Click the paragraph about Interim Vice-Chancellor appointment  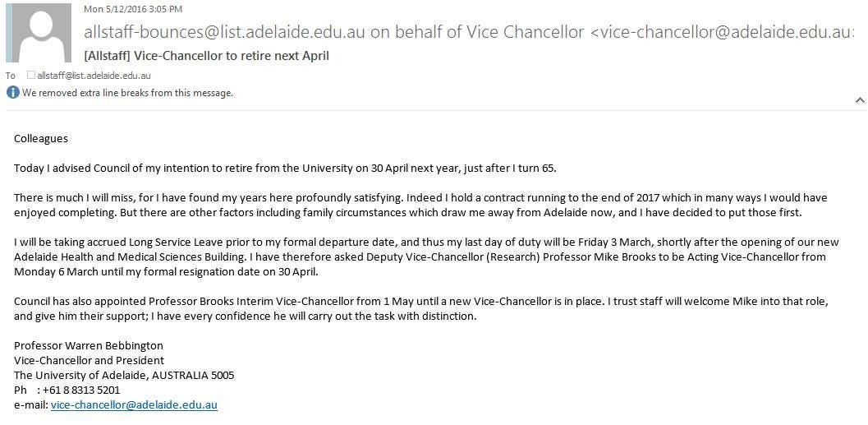[420, 309]
